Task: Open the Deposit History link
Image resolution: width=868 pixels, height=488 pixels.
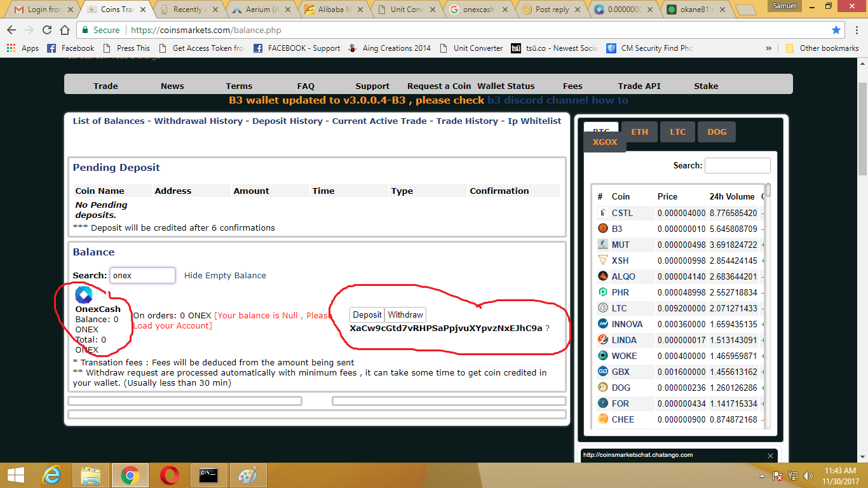Action: 287,121
